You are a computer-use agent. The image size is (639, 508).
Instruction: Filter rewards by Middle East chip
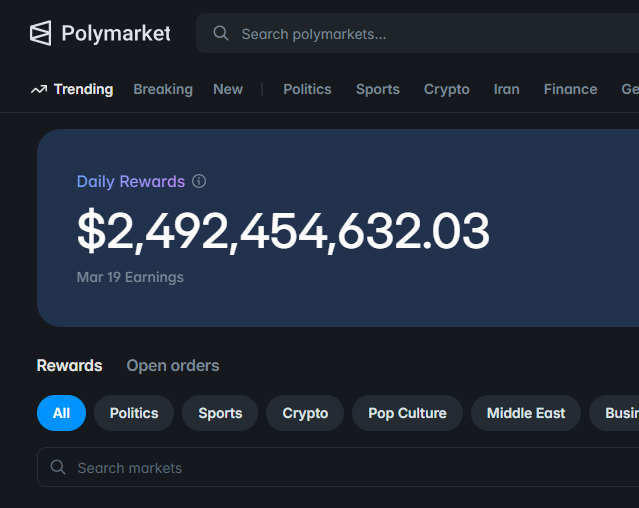pos(526,413)
